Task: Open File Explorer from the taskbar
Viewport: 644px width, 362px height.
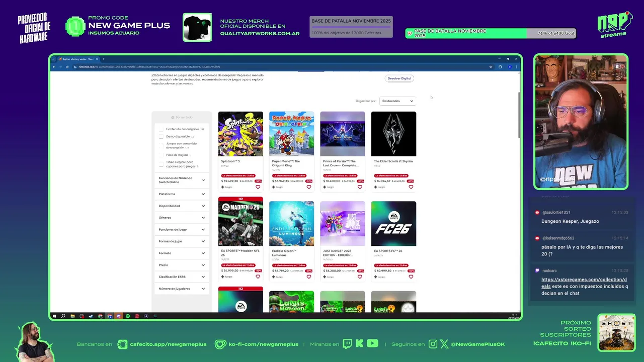Action: (x=72, y=316)
